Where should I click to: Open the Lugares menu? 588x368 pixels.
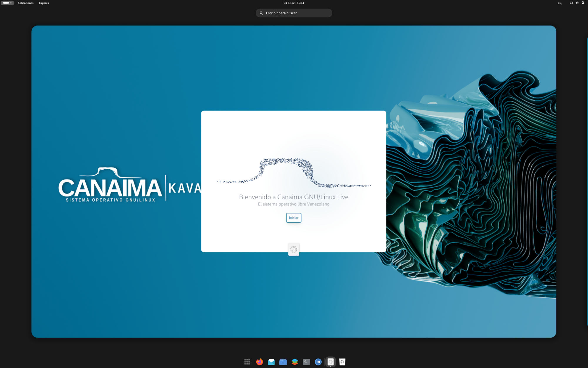click(x=44, y=3)
